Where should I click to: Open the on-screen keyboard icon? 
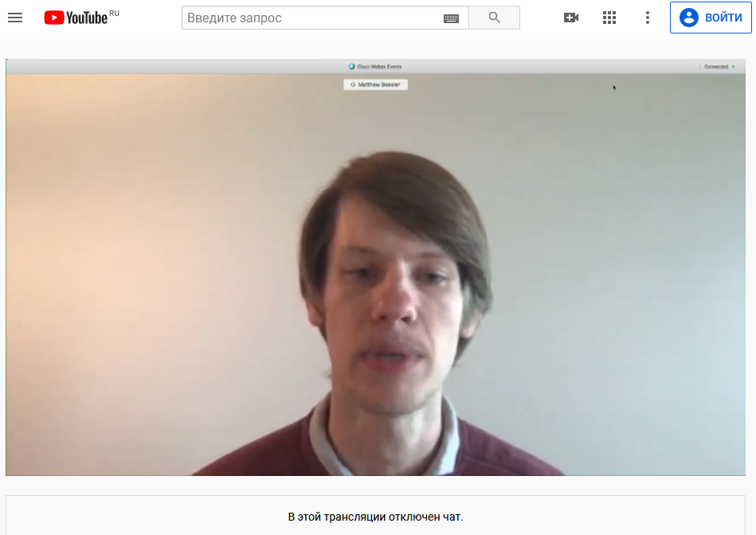[x=451, y=18]
